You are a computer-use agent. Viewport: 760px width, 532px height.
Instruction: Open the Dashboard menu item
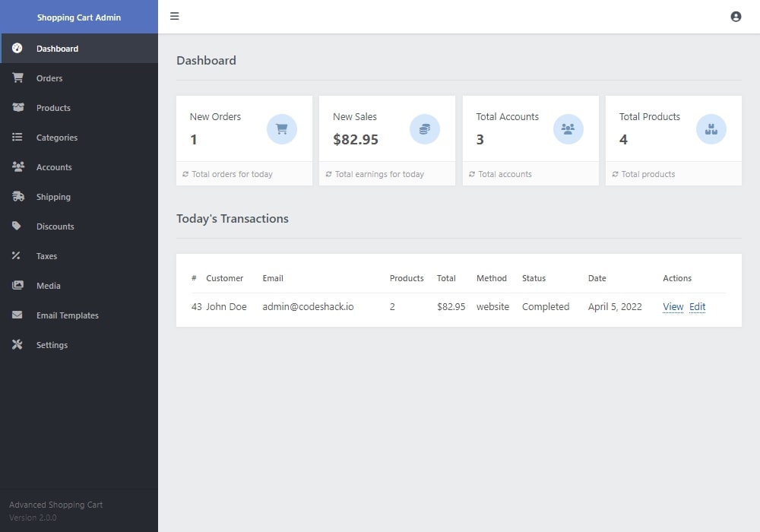pyautogui.click(x=79, y=49)
